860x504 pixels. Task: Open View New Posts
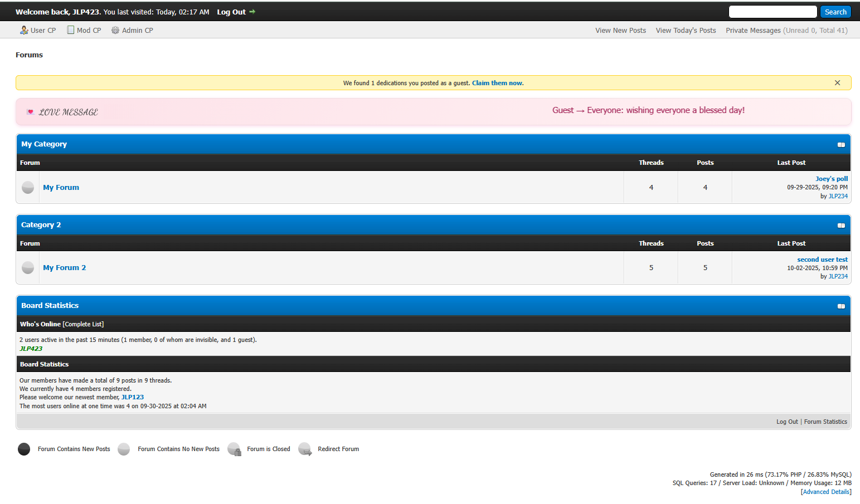620,31
